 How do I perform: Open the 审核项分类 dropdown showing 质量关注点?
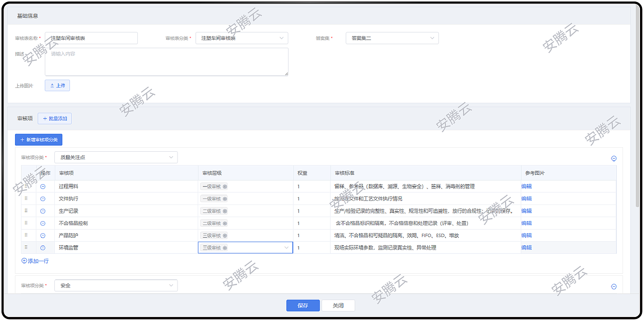[116, 157]
